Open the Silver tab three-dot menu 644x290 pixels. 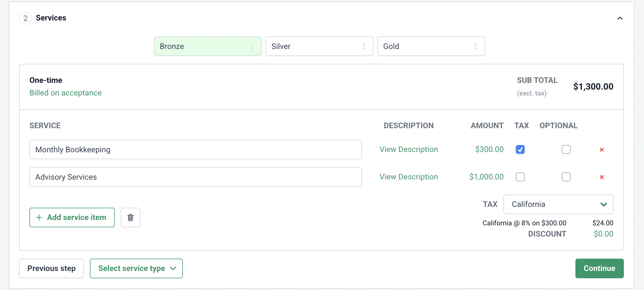[x=364, y=46]
